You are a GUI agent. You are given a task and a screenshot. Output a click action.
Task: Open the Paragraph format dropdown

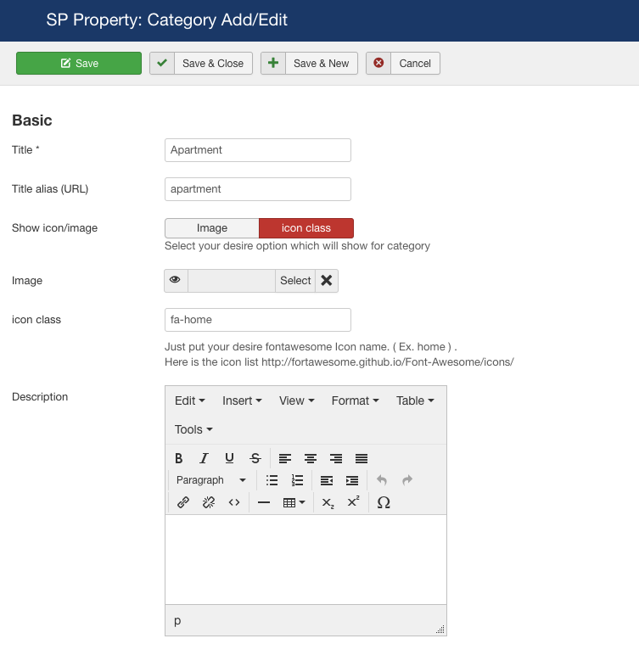pos(210,480)
